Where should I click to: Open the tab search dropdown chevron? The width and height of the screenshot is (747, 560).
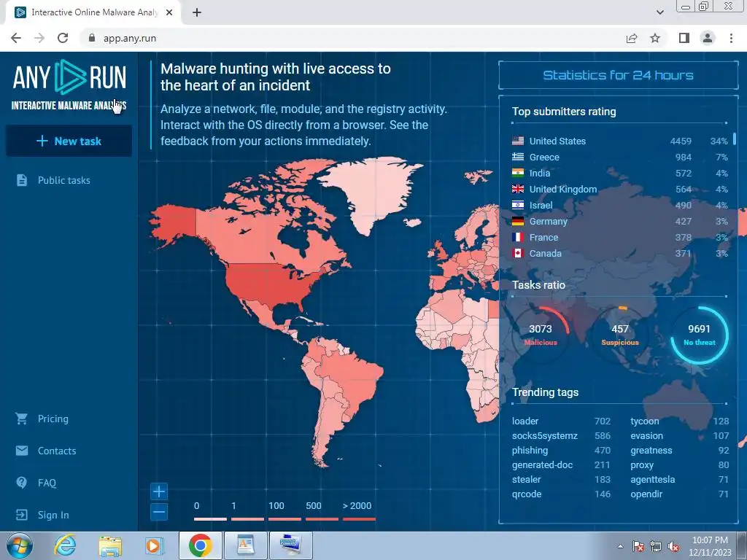click(x=659, y=12)
